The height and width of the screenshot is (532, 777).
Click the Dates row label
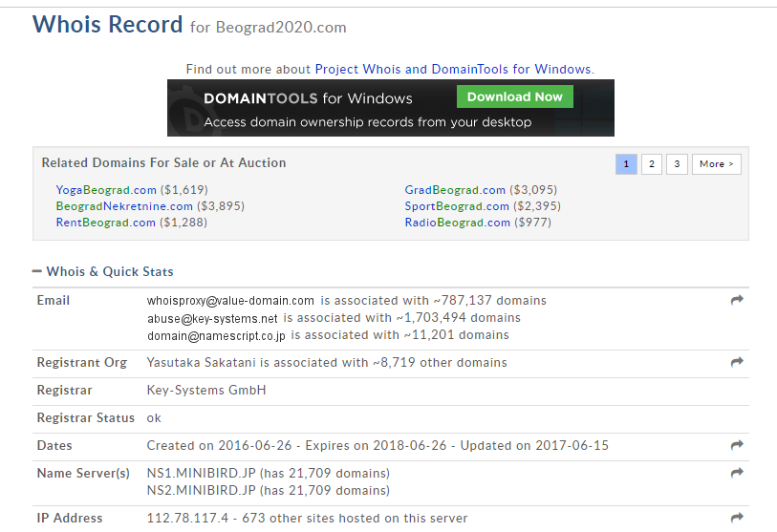coord(54,445)
